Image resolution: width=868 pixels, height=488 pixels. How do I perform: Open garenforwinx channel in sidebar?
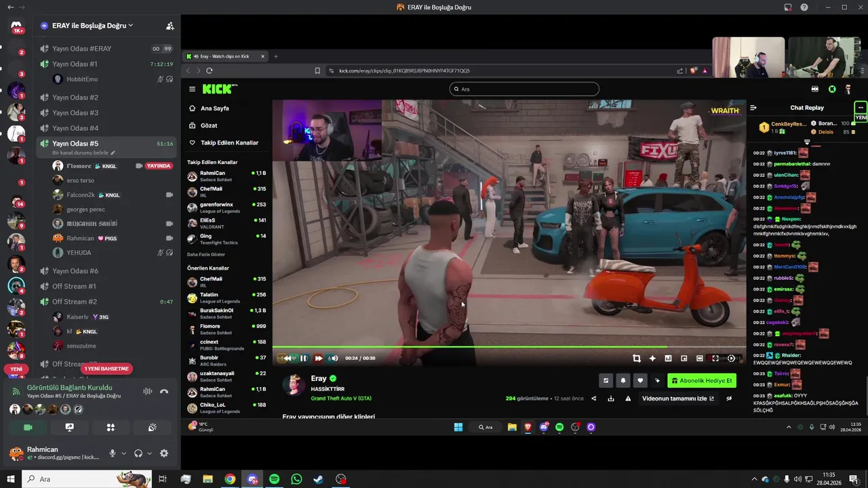click(226, 207)
